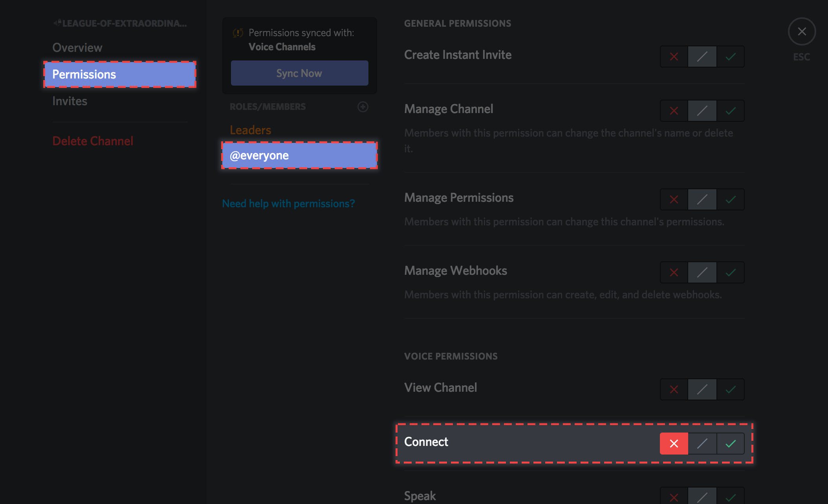This screenshot has width=828, height=504.
Task: Select the @everyone role entry
Action: coord(299,155)
